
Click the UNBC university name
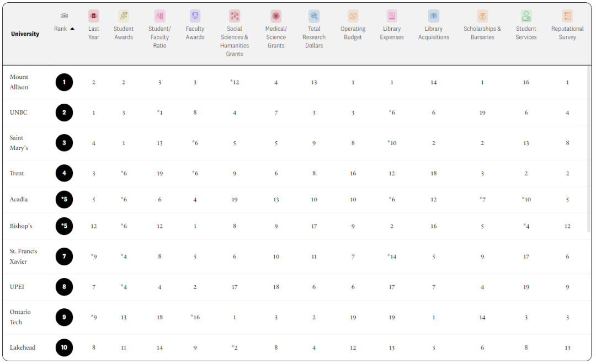coord(19,113)
